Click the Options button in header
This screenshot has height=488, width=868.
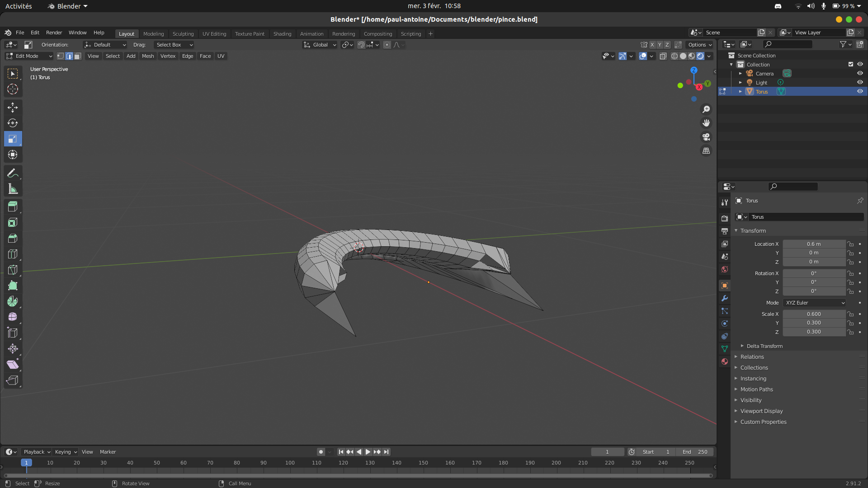[700, 45]
